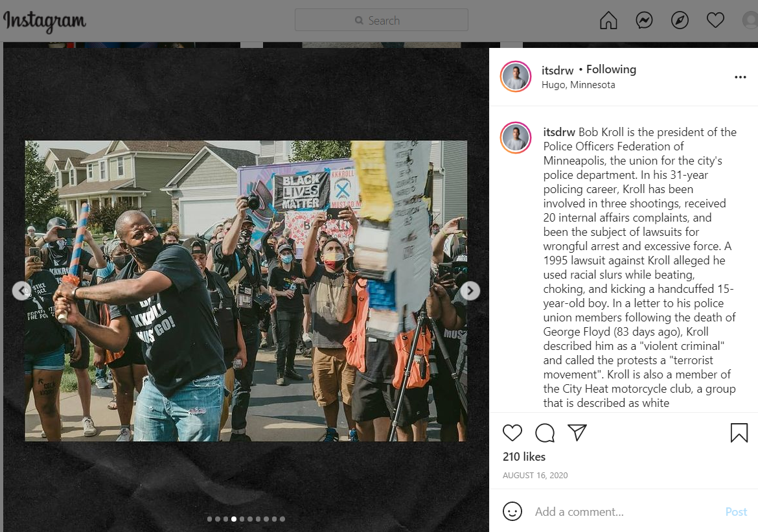Image resolution: width=758 pixels, height=532 pixels.
Task: Go to previous carousel photo arrow
Action: tap(21, 291)
